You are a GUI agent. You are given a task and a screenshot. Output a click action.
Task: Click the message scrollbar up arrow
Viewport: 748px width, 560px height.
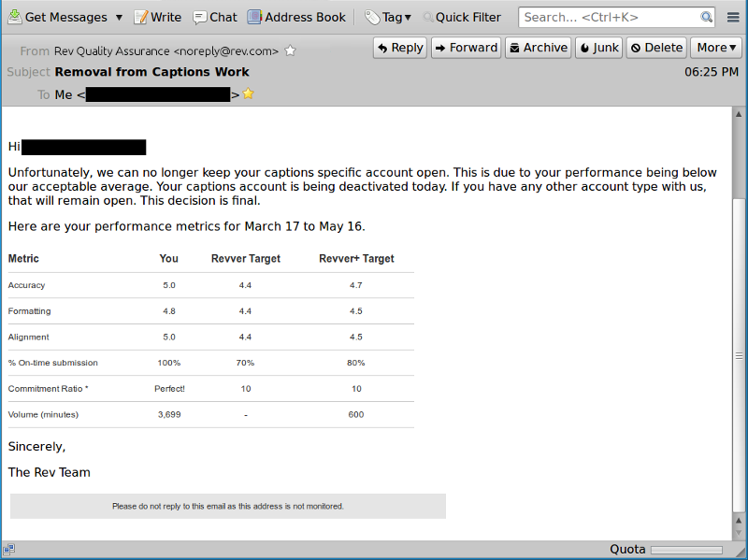coord(739,114)
